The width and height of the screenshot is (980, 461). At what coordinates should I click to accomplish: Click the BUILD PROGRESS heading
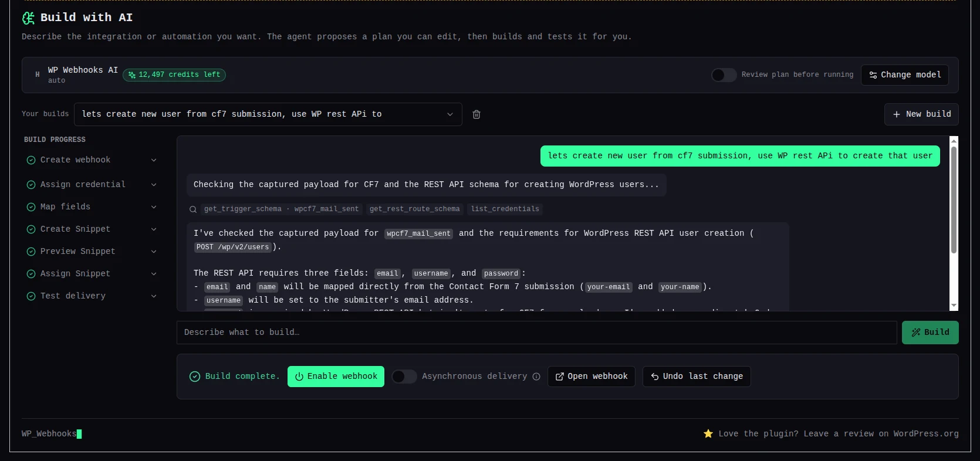pos(55,140)
